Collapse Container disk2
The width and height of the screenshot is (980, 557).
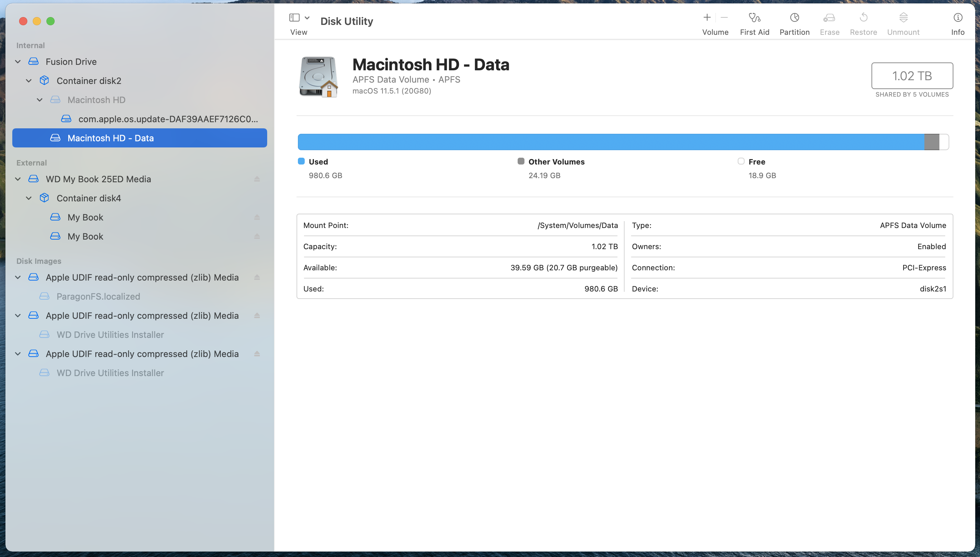(x=29, y=81)
